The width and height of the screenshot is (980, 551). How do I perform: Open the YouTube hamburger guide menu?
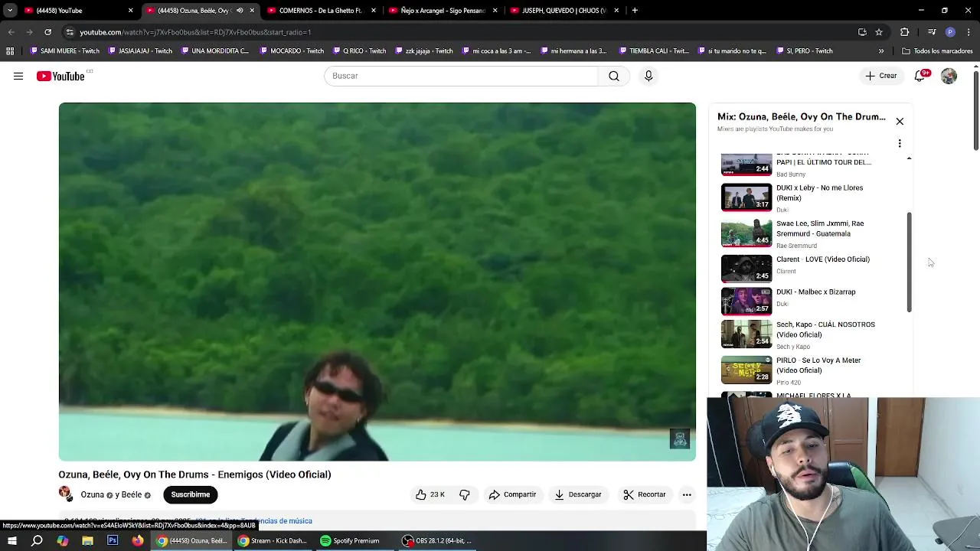18,76
